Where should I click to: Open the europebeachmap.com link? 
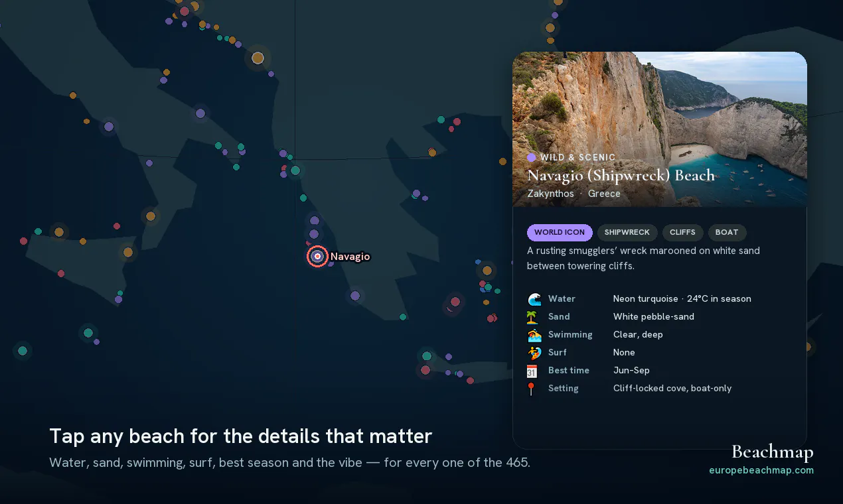761,470
